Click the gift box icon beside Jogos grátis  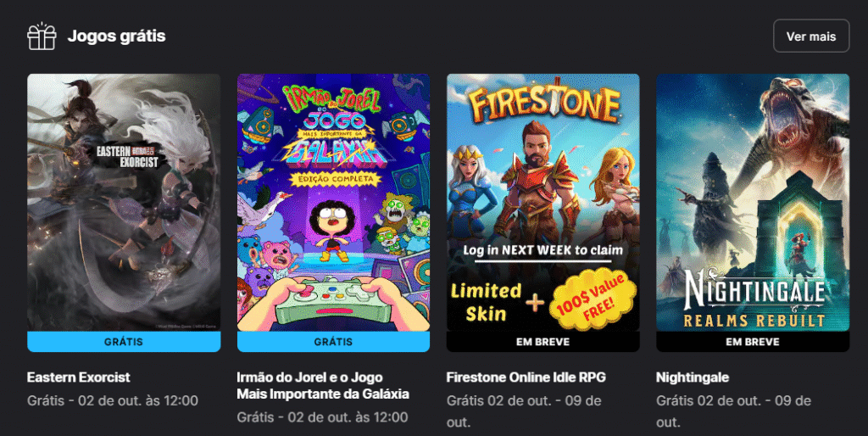pyautogui.click(x=42, y=36)
